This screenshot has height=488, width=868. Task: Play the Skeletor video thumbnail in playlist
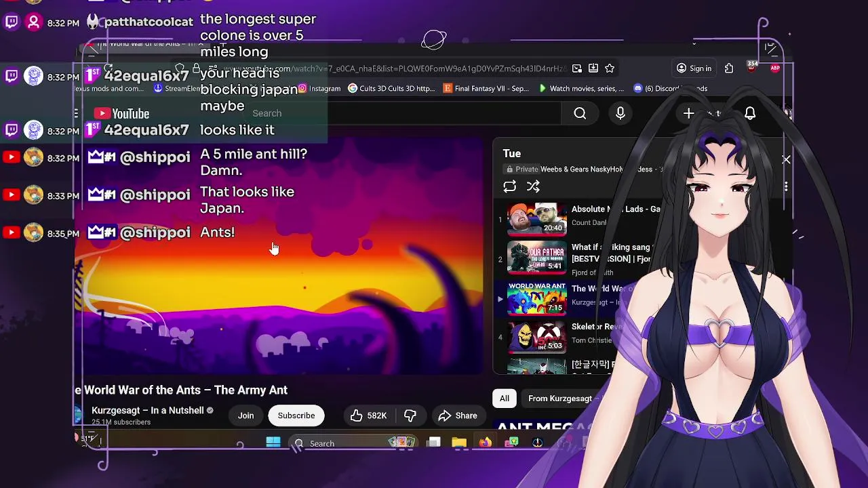(x=536, y=337)
